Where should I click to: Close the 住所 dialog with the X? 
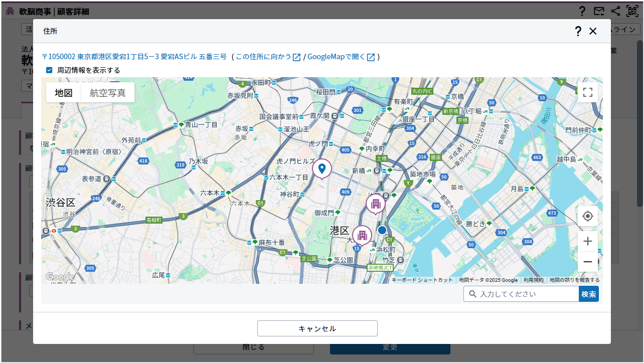(x=593, y=31)
